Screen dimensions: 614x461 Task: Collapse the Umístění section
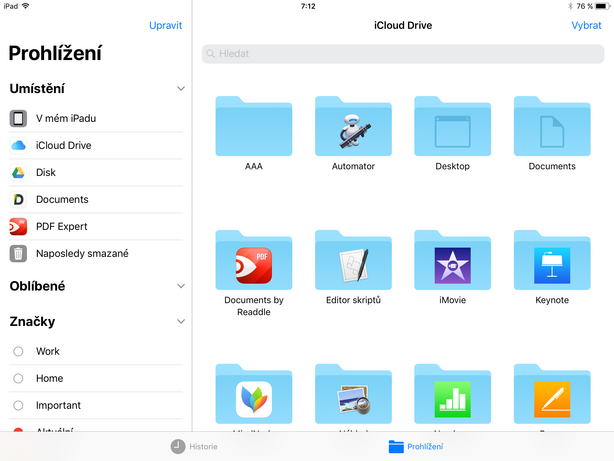click(181, 89)
